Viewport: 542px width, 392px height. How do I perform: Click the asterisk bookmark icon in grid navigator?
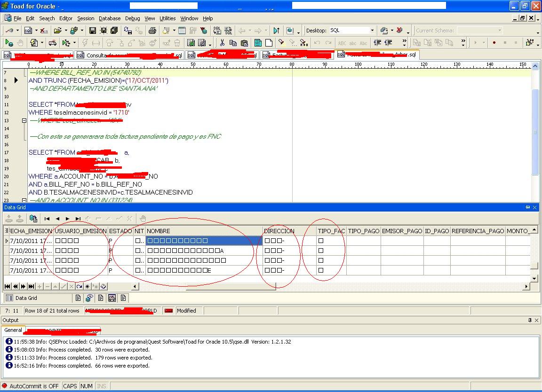[x=87, y=286]
